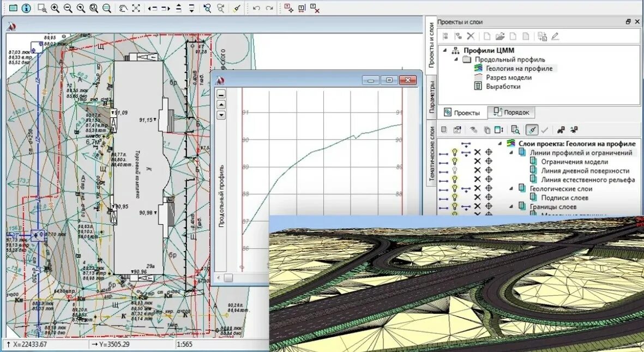This screenshot has height=352, width=644.
Task: Select the Подписи слоев layer
Action: point(564,198)
